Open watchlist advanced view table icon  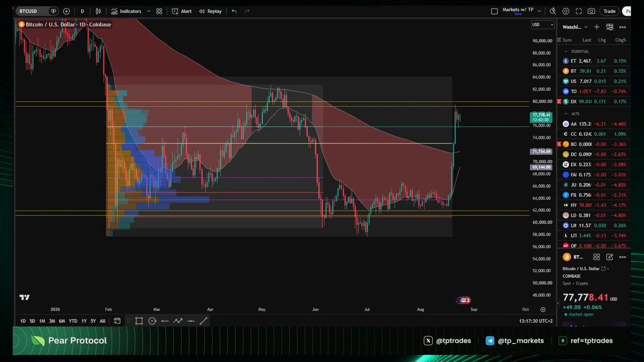click(610, 27)
